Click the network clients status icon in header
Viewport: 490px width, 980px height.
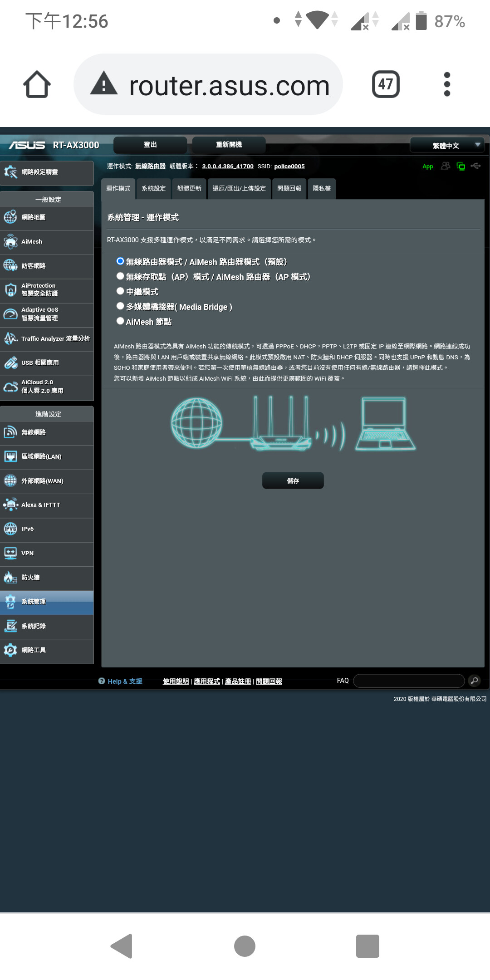click(461, 167)
